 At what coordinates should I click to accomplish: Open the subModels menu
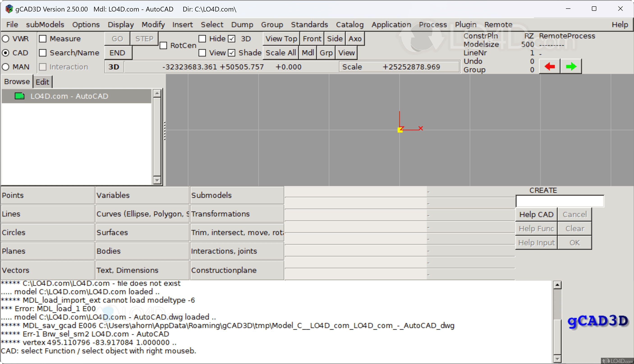tap(45, 25)
